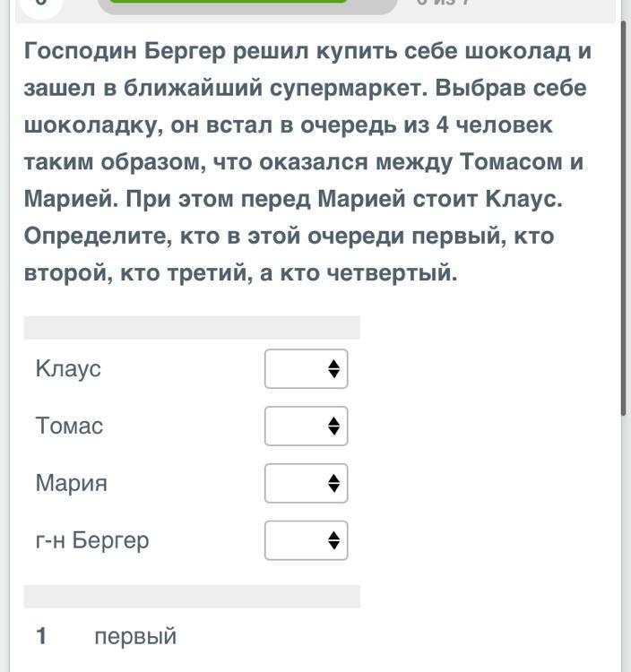The height and width of the screenshot is (672, 631).
Task: Click the gray header bar above the legend
Action: click(191, 597)
